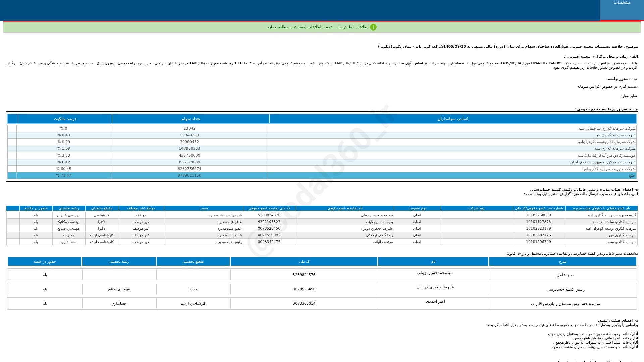The image size is (644, 362).
Task: Select شرکت بیمه مرکزي جمهوري اسلامي ایران row
Action: 322,162
